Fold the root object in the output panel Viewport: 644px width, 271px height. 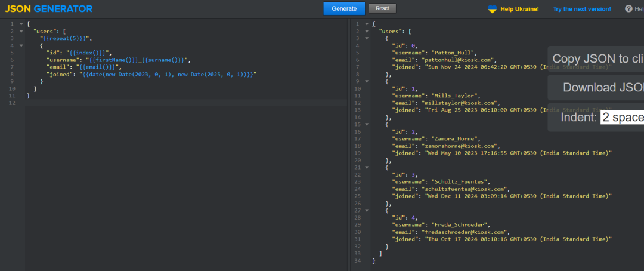[x=367, y=24]
